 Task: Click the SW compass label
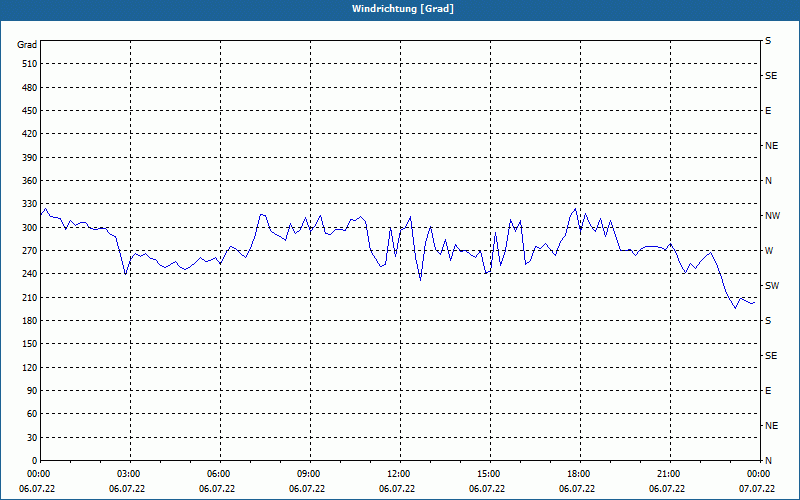772,286
